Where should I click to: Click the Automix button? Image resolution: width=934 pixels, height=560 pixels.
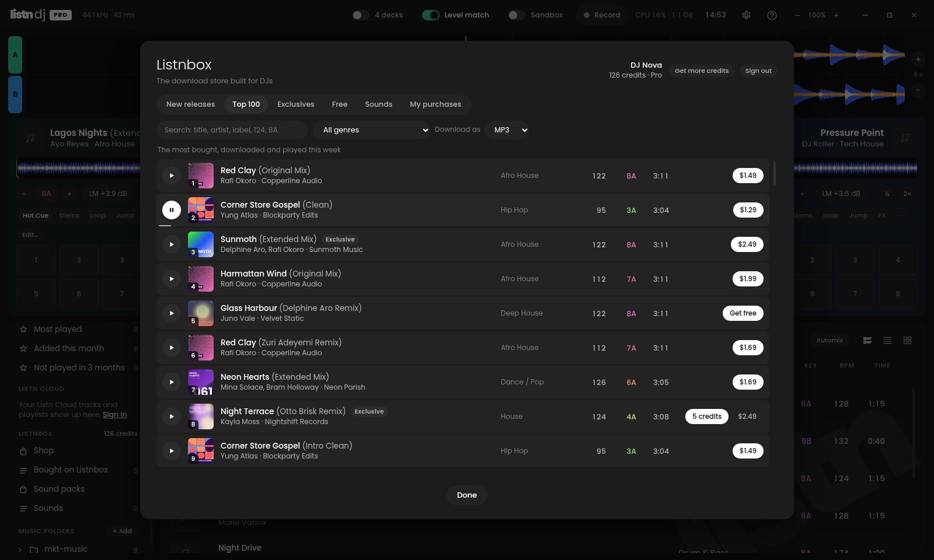point(830,340)
